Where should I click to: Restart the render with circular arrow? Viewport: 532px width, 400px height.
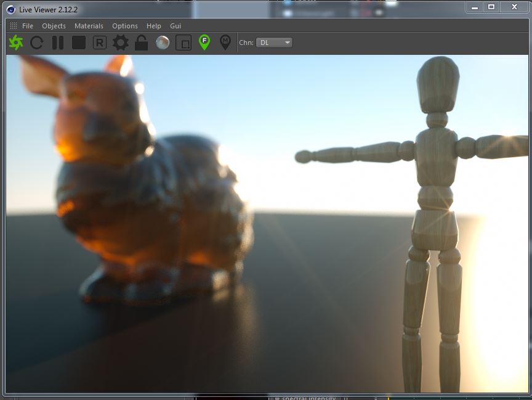point(37,43)
